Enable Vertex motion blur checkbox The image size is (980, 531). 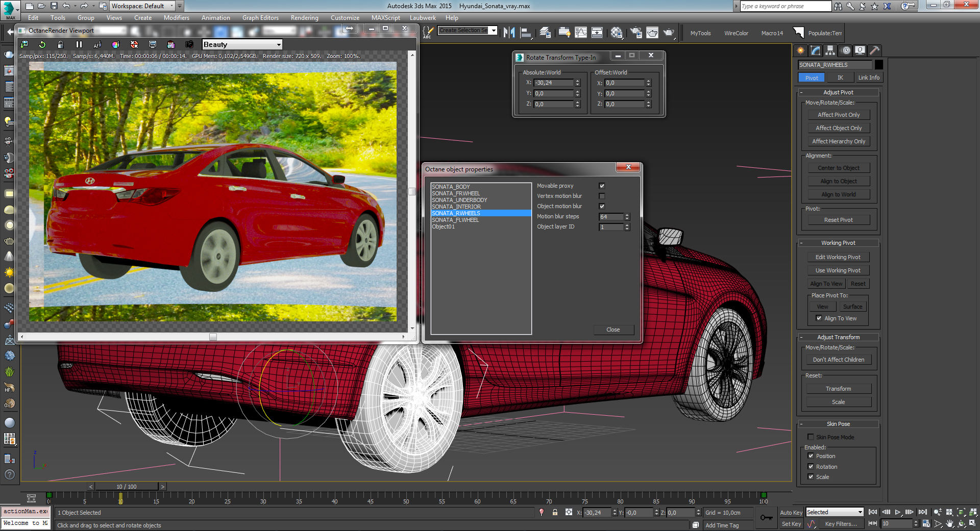click(x=602, y=196)
